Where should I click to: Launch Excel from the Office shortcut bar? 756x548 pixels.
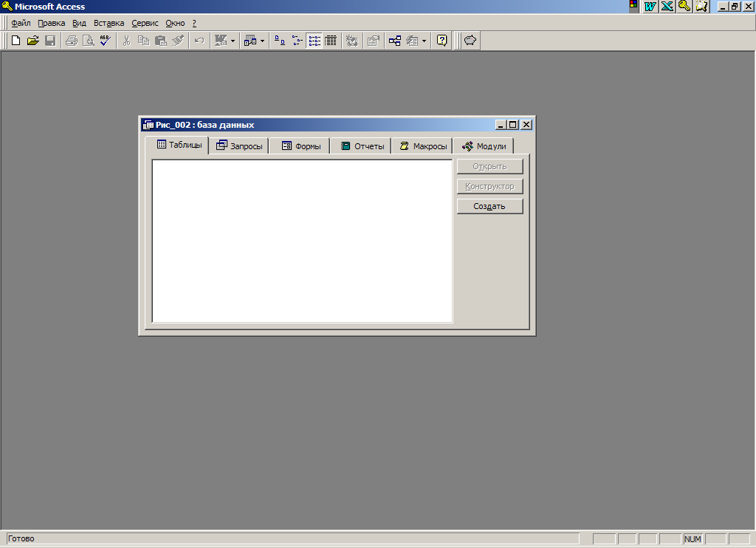pos(667,6)
